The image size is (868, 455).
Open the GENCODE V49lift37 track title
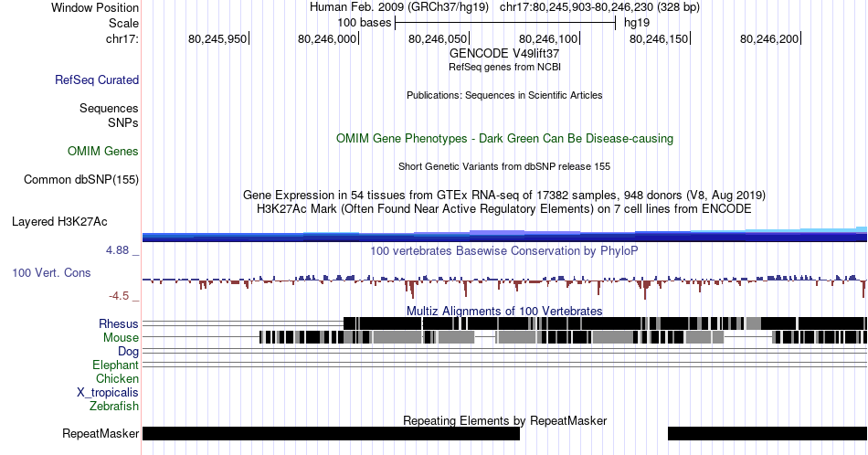[504, 54]
